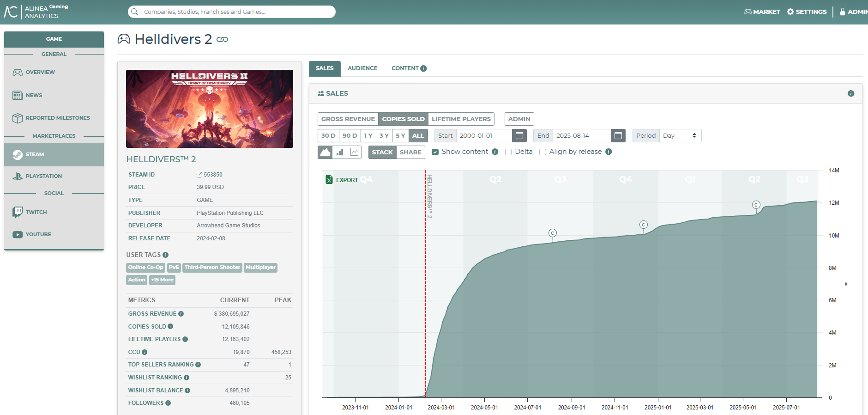This screenshot has width=868, height=415.
Task: Set range to ALL
Action: tap(418, 135)
